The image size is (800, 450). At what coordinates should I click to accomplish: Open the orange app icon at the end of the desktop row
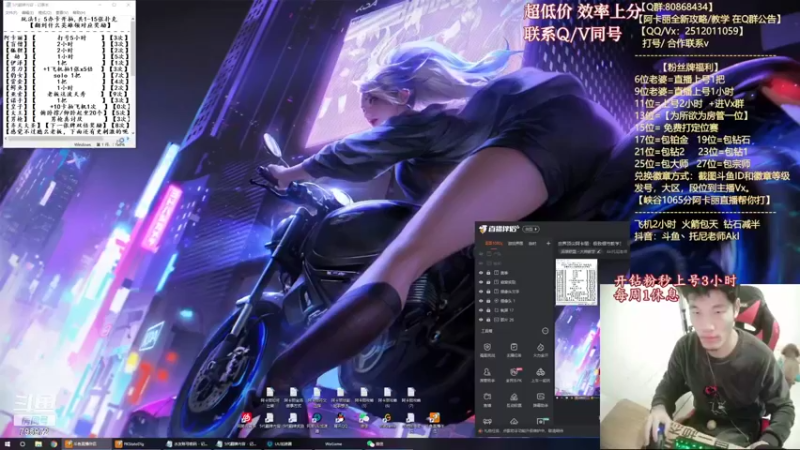click(x=435, y=418)
